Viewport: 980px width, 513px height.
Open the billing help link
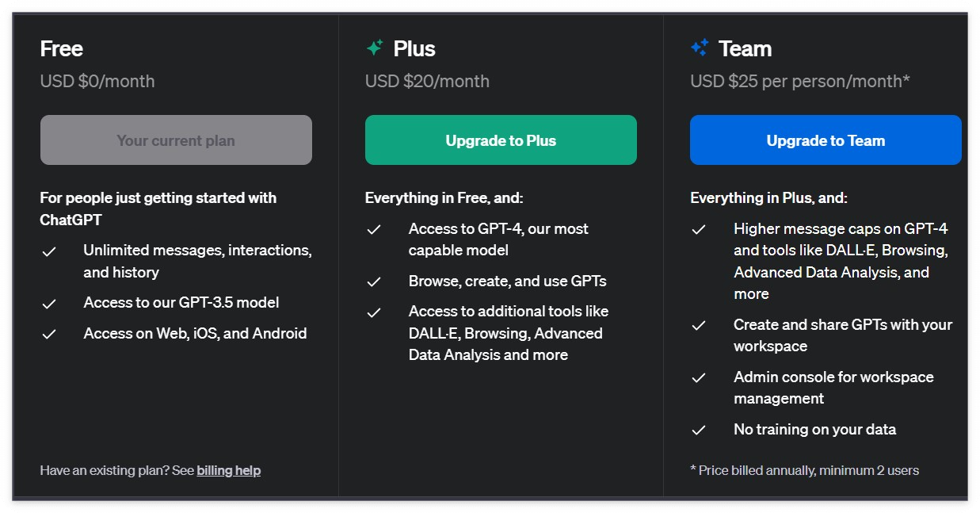228,470
